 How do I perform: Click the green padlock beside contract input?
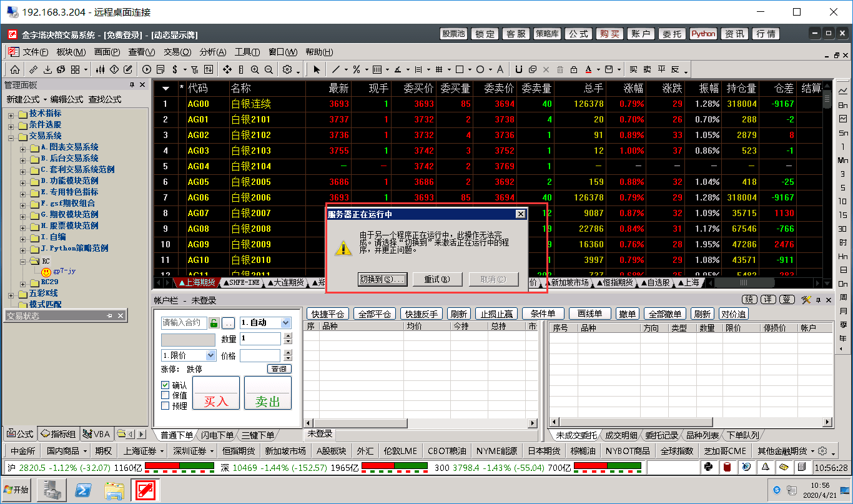pyautogui.click(x=214, y=323)
